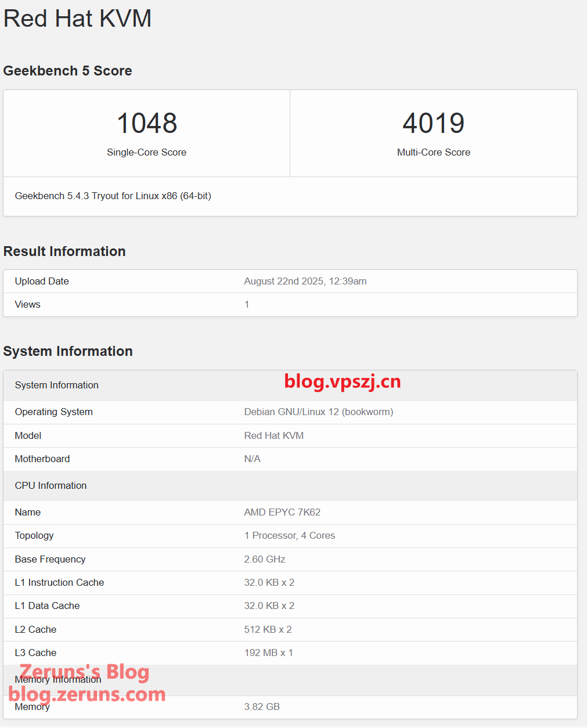Click '32.0 KB x 2' in L1 Data Cache row

point(269,606)
